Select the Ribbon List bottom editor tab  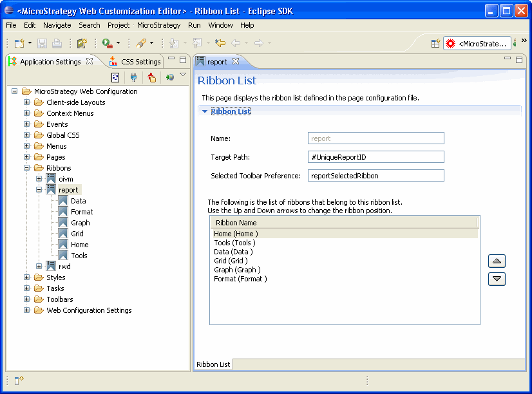coord(213,364)
